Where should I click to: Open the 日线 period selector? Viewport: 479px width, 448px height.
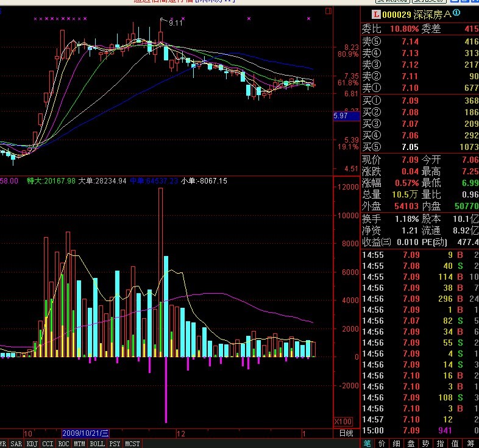(345, 433)
